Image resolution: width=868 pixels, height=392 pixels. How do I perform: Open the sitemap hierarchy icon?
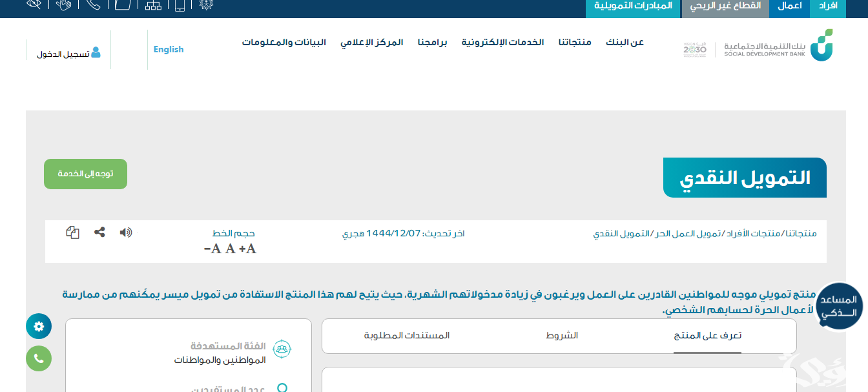tap(153, 5)
